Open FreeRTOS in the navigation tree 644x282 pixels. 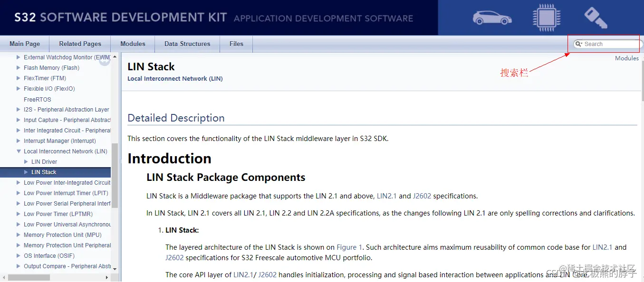pyautogui.click(x=38, y=99)
